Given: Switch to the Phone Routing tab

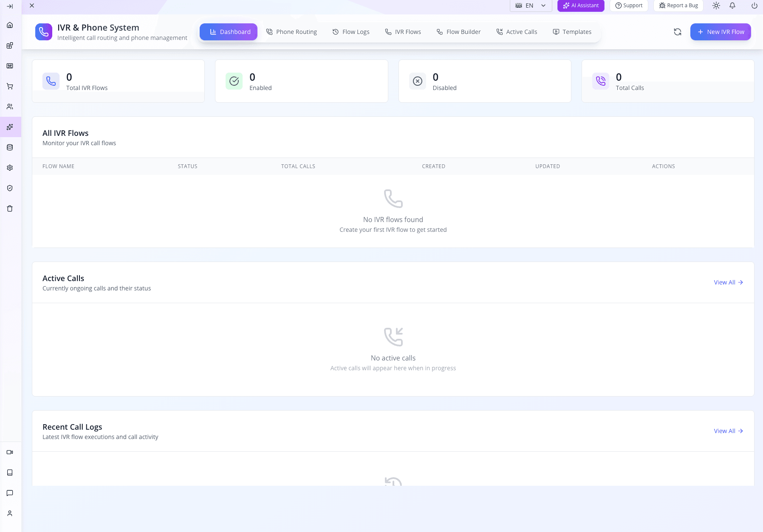Looking at the screenshot, I should point(291,32).
